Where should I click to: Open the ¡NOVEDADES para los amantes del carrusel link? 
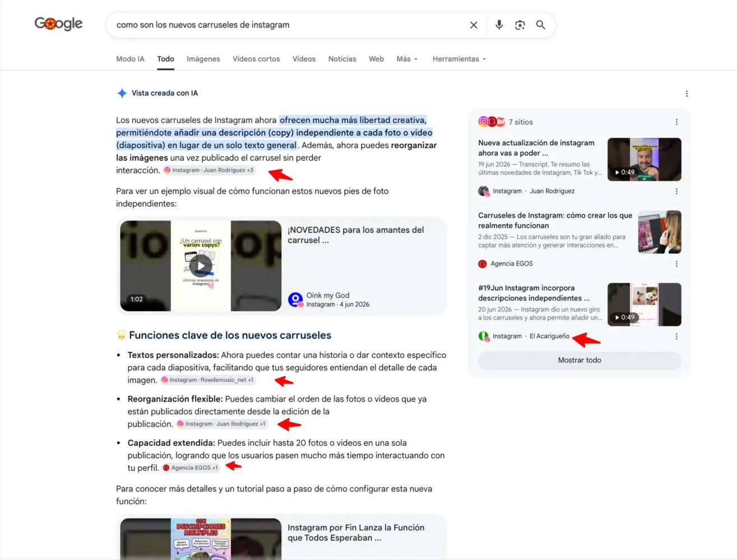[x=356, y=235]
